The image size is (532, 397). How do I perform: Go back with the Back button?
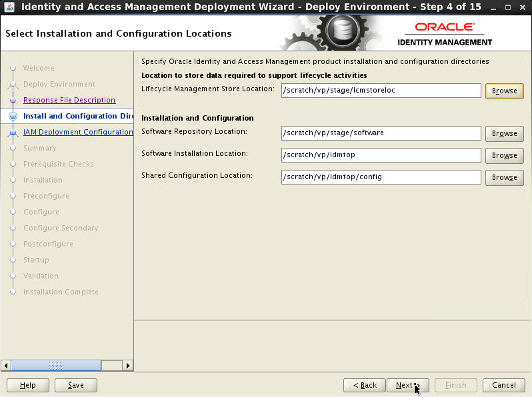pyautogui.click(x=365, y=386)
